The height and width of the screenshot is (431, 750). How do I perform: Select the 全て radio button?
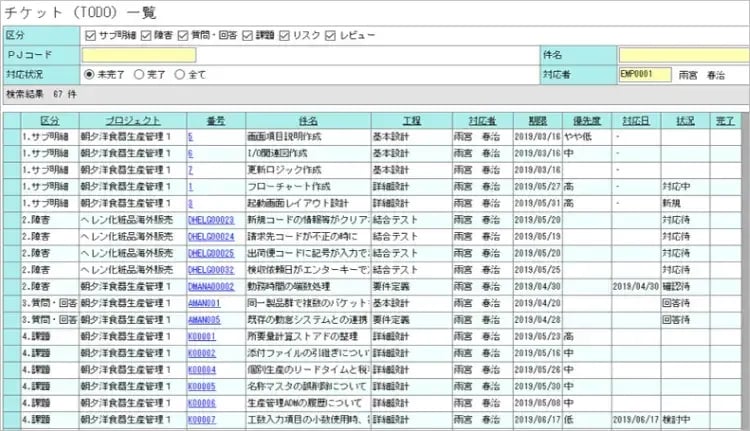180,74
